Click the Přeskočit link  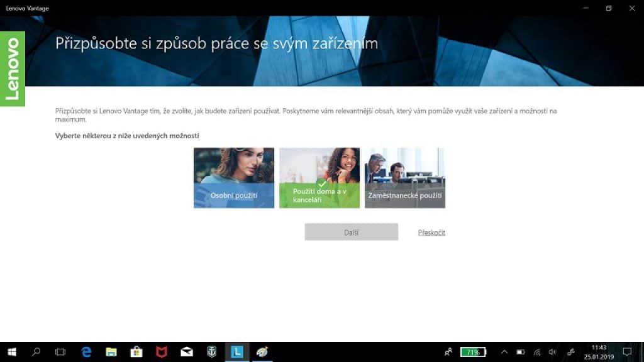[431, 233]
